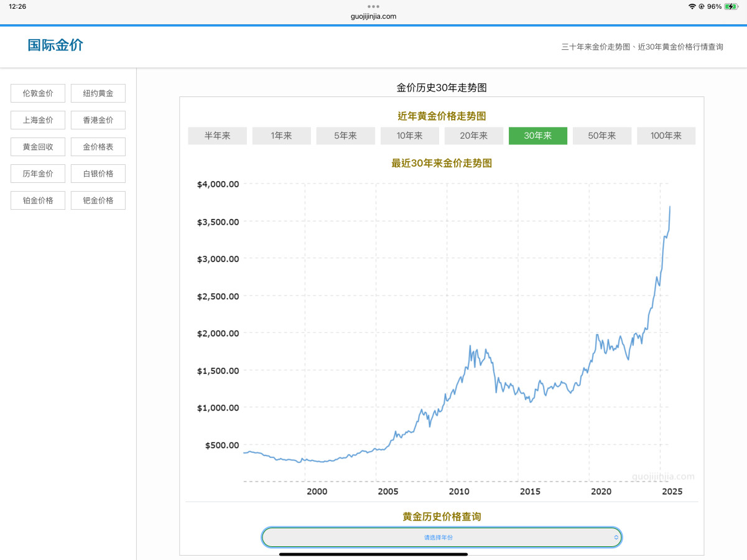Switch chart to 1年来 range
The height and width of the screenshot is (560, 747).
pyautogui.click(x=281, y=136)
